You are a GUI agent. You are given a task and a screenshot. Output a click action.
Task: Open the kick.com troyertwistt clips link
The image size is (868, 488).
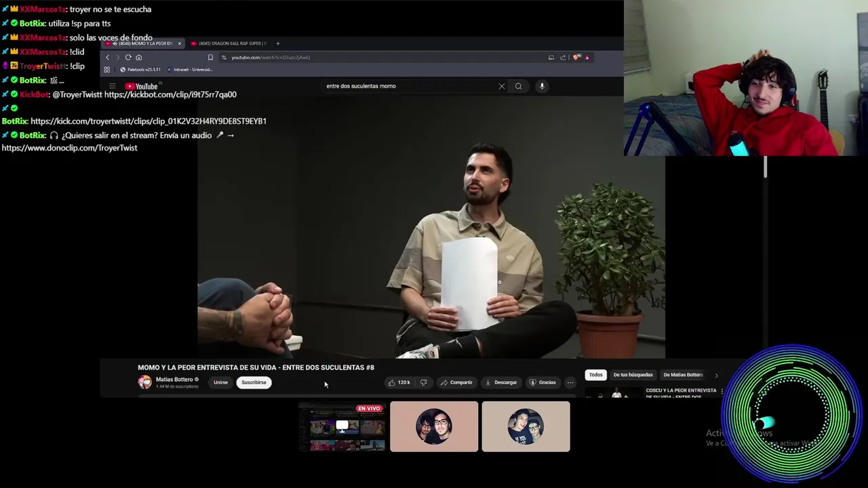point(149,121)
